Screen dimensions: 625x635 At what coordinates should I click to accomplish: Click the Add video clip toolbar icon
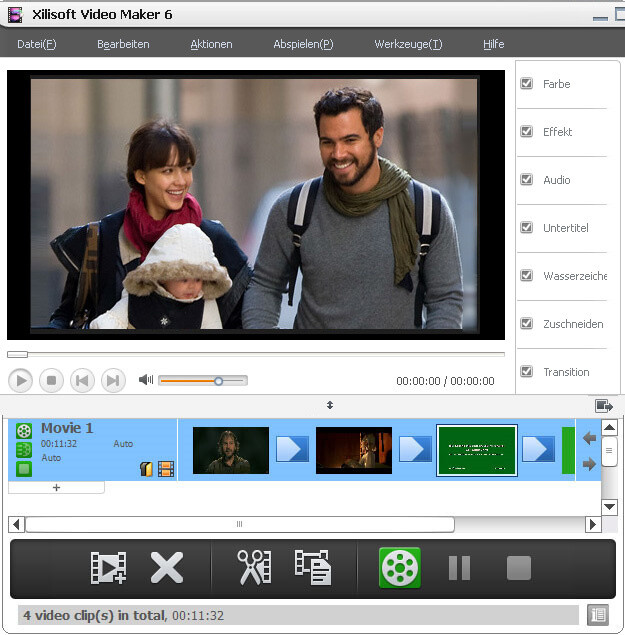coord(108,568)
